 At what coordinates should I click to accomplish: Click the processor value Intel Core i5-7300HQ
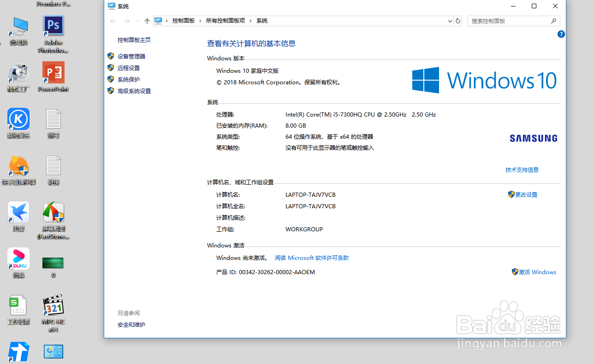point(361,114)
